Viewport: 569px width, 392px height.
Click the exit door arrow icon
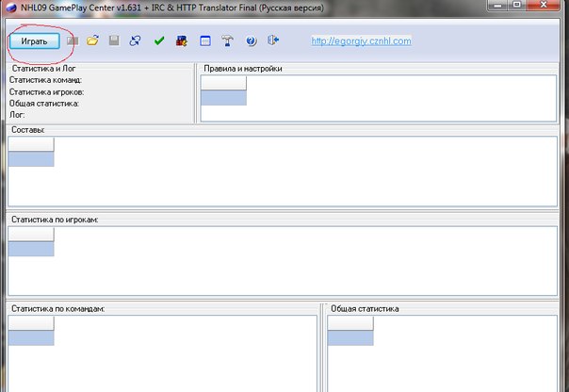click(x=273, y=40)
